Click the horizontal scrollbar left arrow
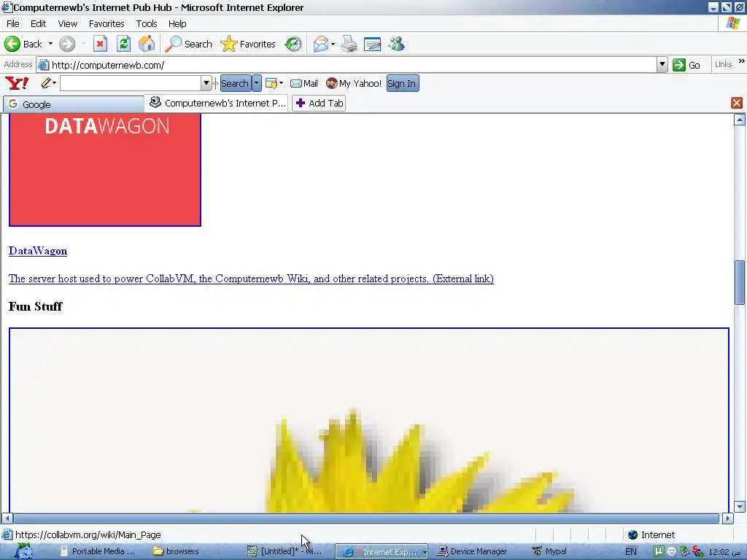 coord(7,518)
